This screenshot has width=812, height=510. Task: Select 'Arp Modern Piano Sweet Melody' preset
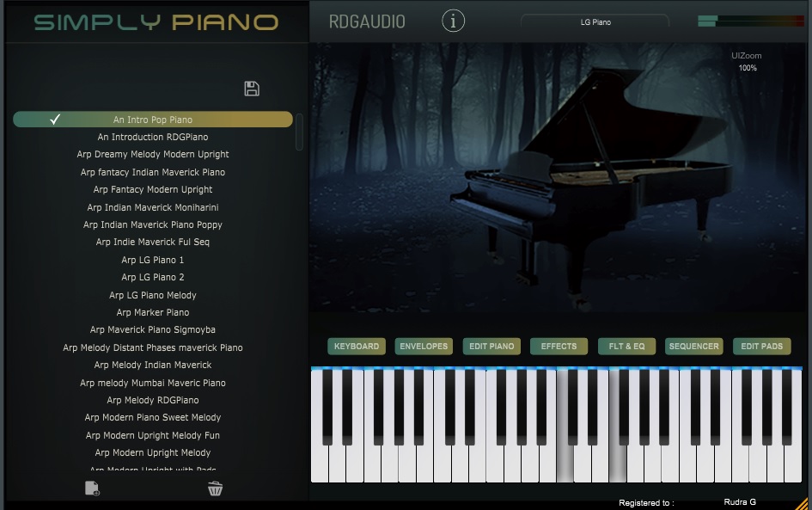[x=153, y=417]
